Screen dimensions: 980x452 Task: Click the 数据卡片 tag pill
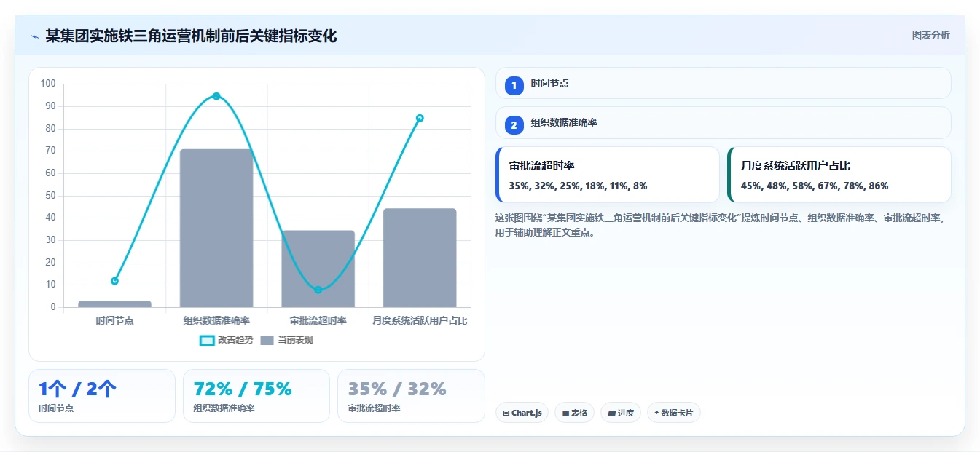674,413
